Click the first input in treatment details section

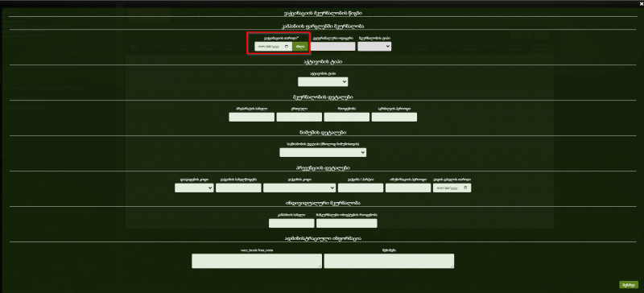[251, 117]
